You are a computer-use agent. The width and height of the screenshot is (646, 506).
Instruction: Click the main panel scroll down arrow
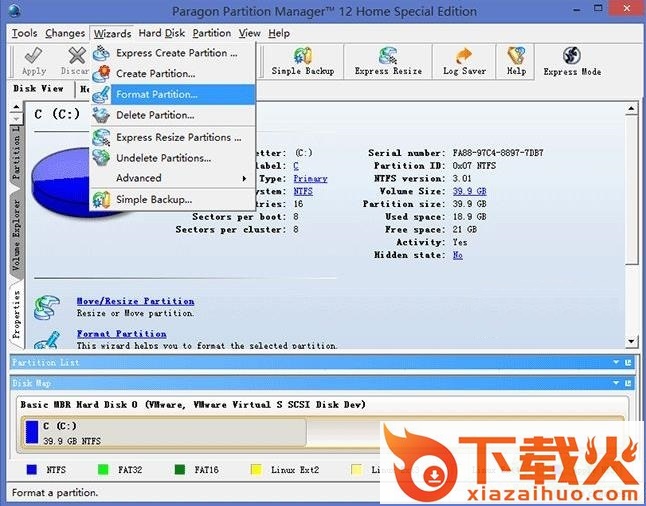pos(631,341)
